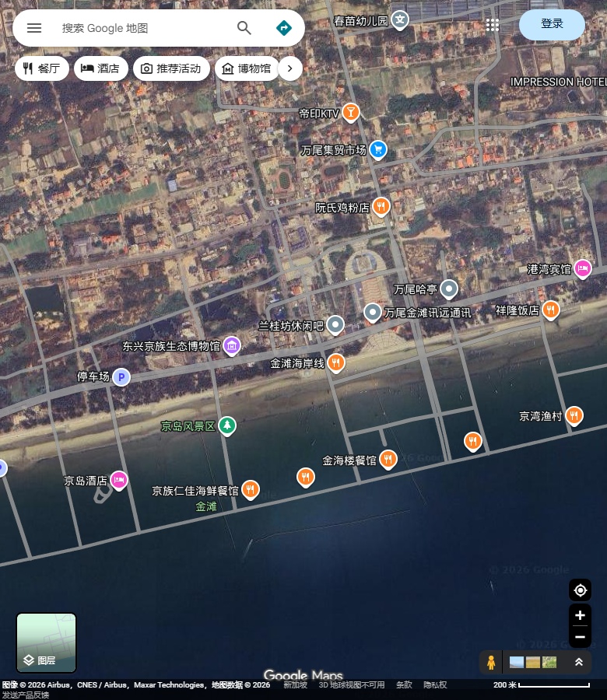Screen dimensions: 607x700
Task: Open the 祥隆饭店 restaurant pin
Action: coord(551,310)
